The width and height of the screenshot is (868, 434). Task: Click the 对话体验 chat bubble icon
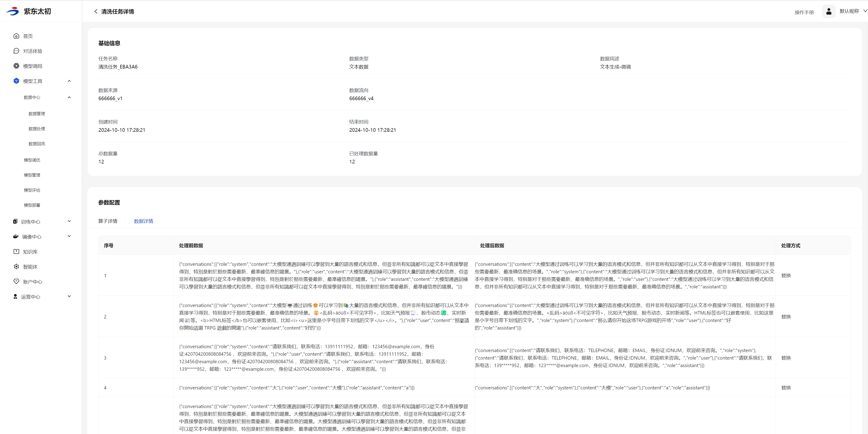pyautogui.click(x=16, y=51)
